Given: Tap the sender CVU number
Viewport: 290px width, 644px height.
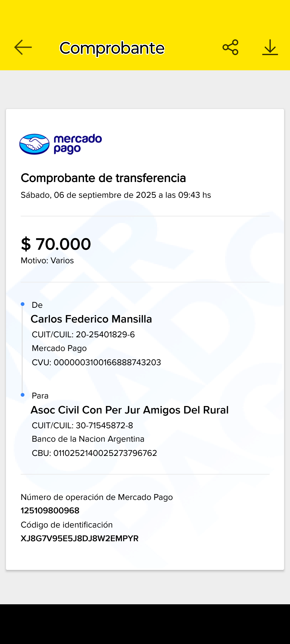Looking at the screenshot, I should point(107,363).
